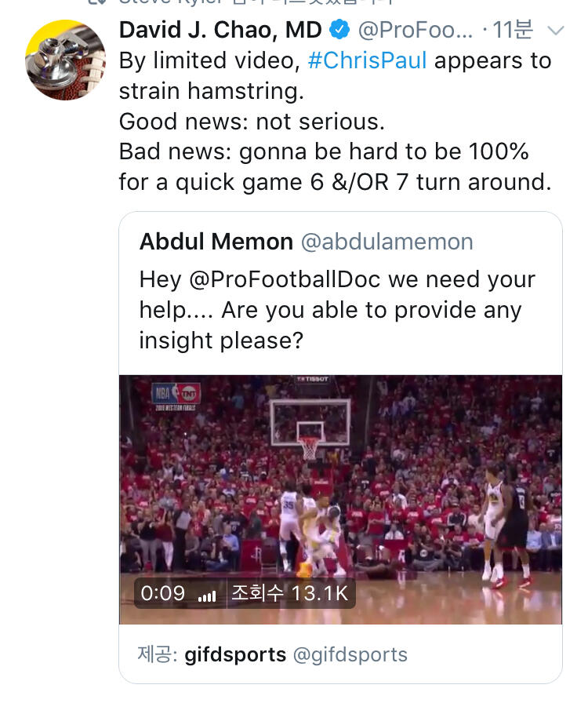Open David J. Chao's profile avatar

pyautogui.click(x=65, y=60)
